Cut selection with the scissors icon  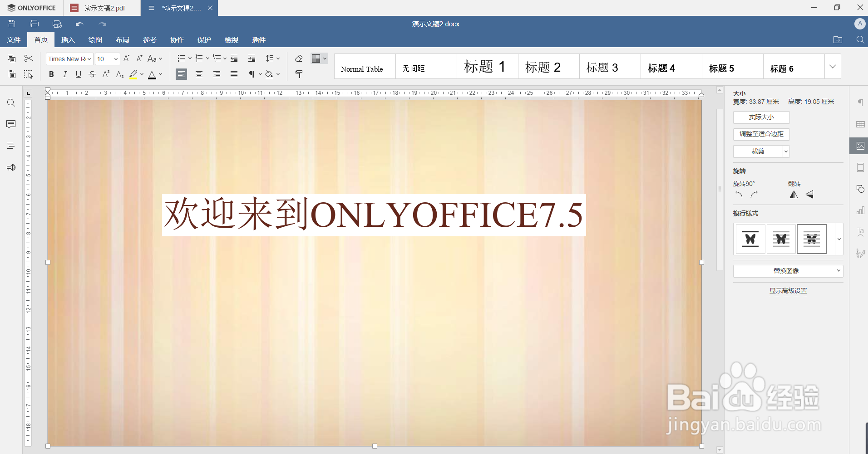(x=29, y=59)
